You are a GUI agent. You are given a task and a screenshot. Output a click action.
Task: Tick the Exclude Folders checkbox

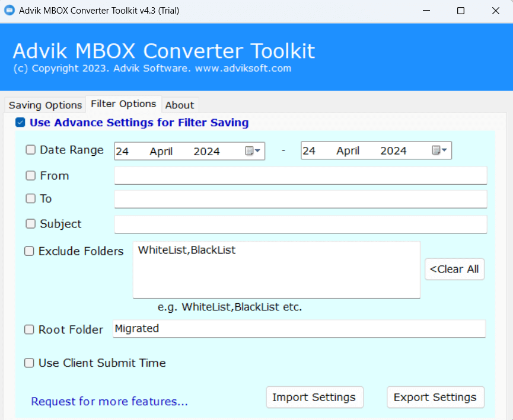[29, 251]
